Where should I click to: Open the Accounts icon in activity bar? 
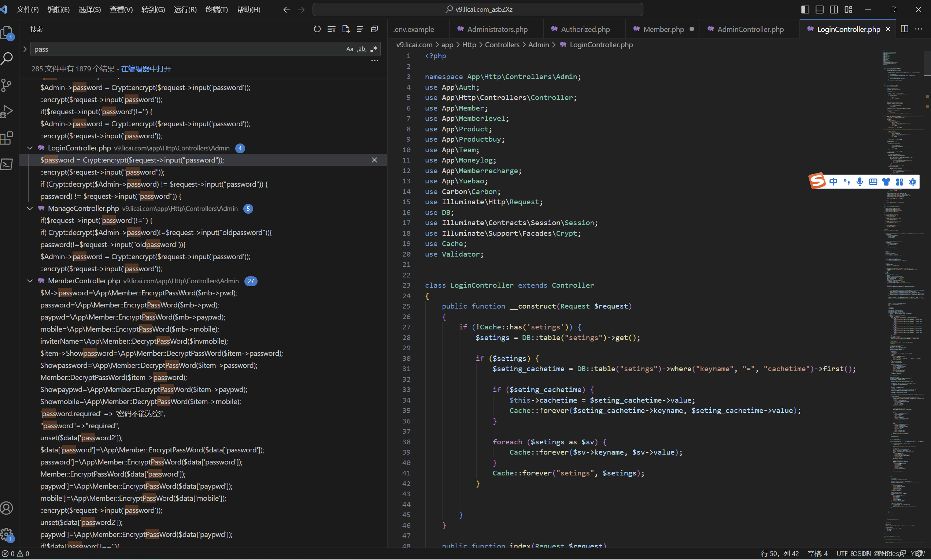(7, 508)
